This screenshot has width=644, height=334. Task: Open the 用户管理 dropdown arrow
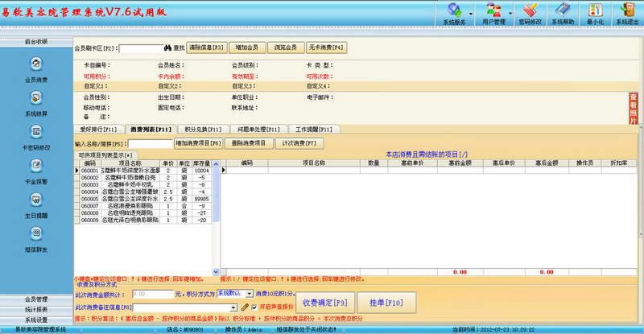pyautogui.click(x=510, y=14)
